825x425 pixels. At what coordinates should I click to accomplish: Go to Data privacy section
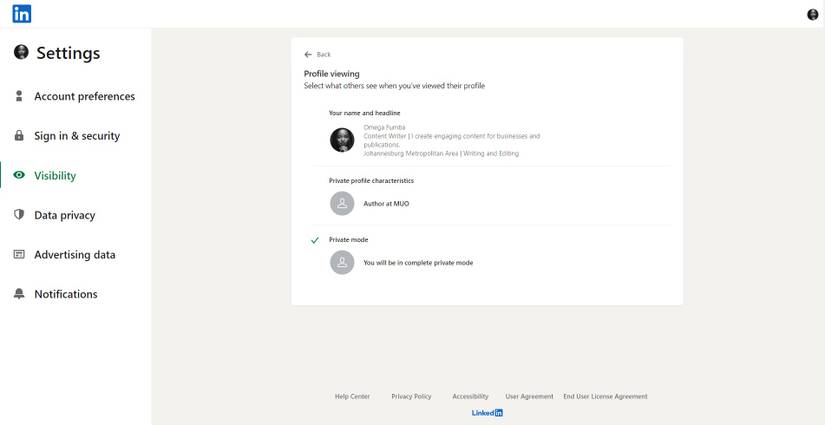[66, 215]
